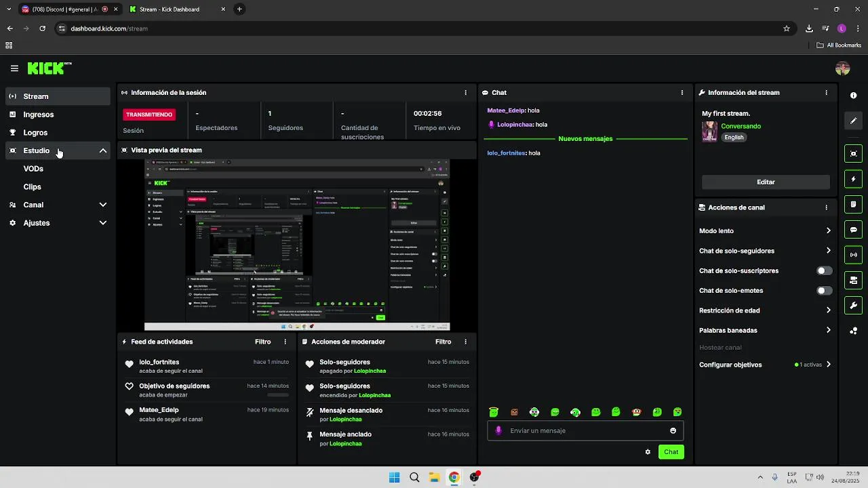Click the purple microphone badge in the message box

point(498,430)
